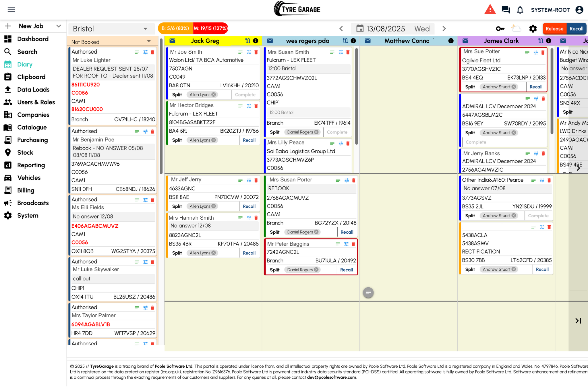The image size is (588, 389).
Task: Open diary settings gear icon
Action: [x=533, y=29]
